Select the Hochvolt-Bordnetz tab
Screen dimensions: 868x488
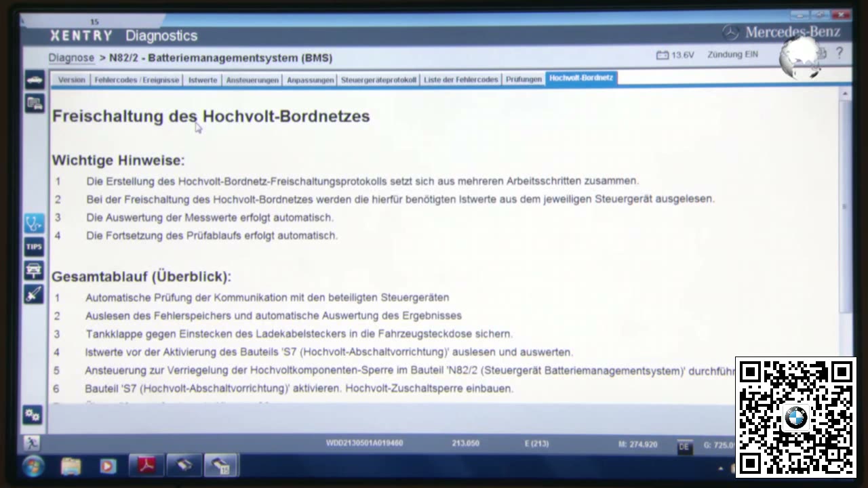[x=581, y=78]
